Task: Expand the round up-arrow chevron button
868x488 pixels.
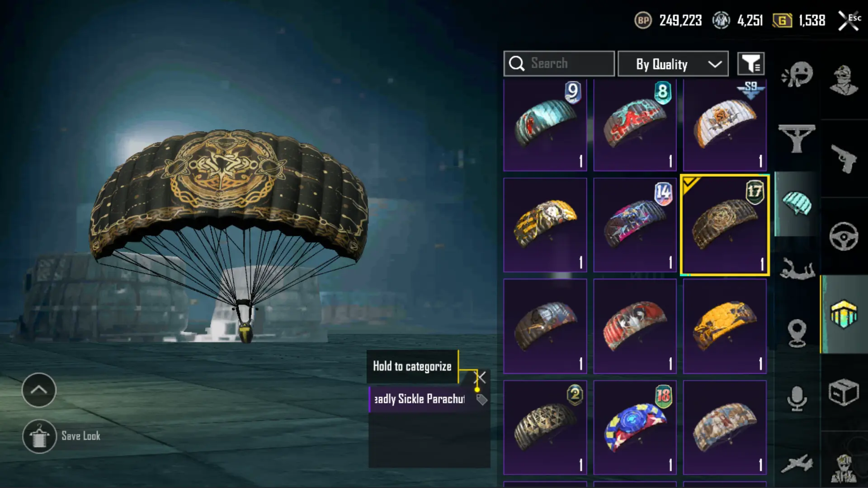Action: [x=39, y=390]
